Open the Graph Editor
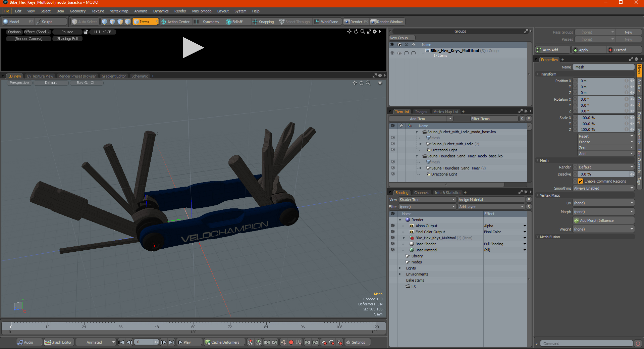This screenshot has width=644, height=349. (58, 342)
